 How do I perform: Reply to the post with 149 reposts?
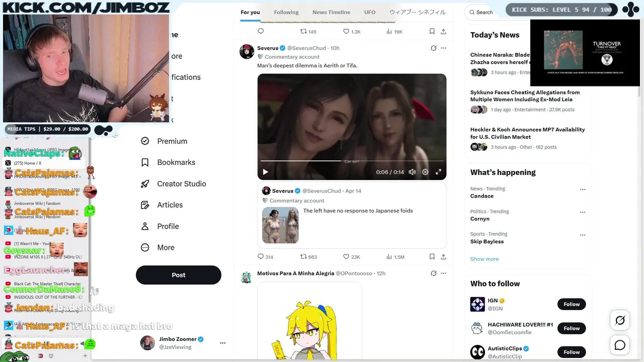tap(261, 31)
